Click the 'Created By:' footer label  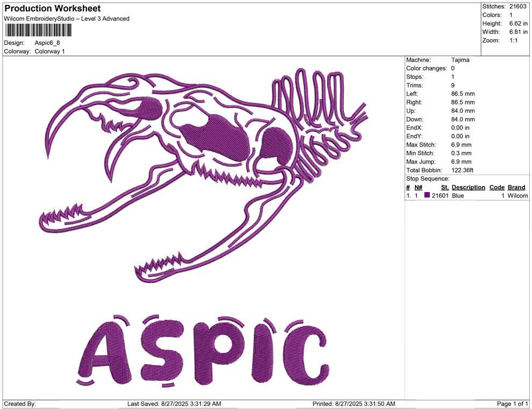click(20, 404)
